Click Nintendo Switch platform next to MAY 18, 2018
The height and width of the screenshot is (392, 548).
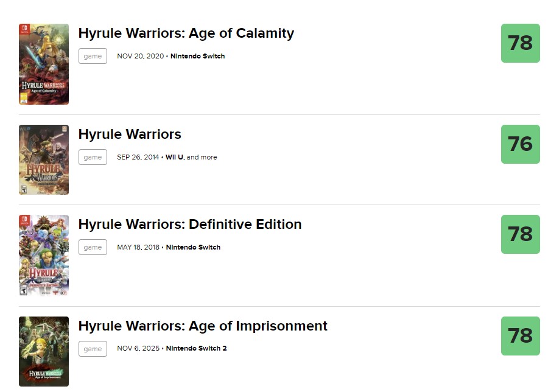point(193,247)
